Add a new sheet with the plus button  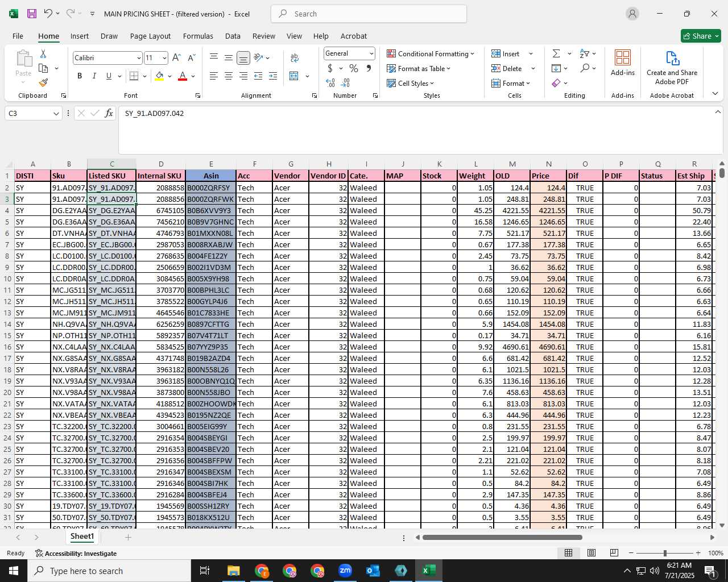point(128,537)
